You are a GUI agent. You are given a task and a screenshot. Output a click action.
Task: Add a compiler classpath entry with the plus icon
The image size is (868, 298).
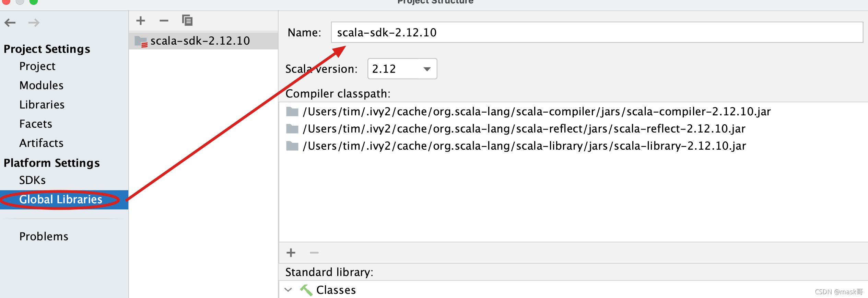click(290, 253)
